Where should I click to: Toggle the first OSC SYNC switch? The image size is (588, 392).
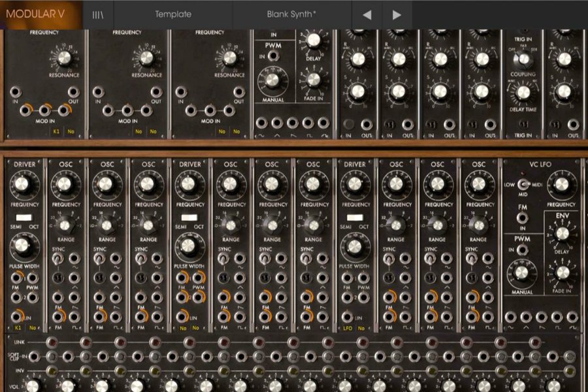(x=57, y=259)
